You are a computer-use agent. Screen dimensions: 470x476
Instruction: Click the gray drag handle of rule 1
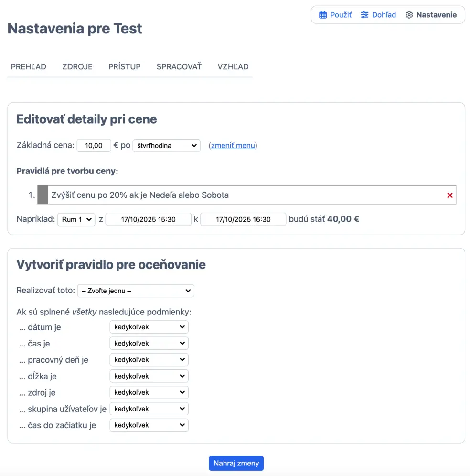click(43, 195)
